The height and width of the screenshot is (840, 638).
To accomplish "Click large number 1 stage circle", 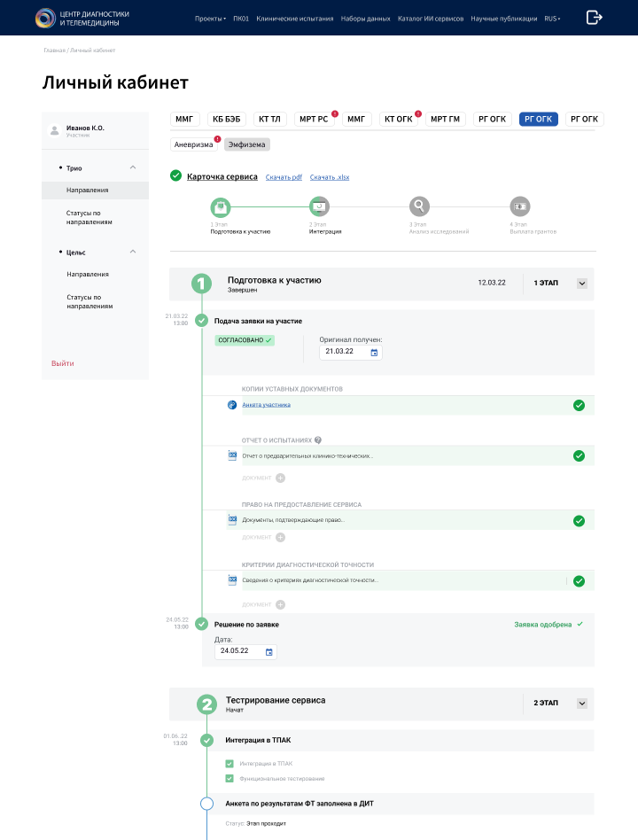I will coord(201,284).
